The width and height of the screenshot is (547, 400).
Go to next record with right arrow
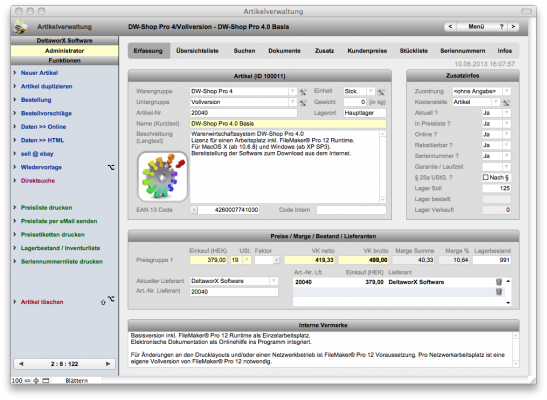[x=108, y=364]
